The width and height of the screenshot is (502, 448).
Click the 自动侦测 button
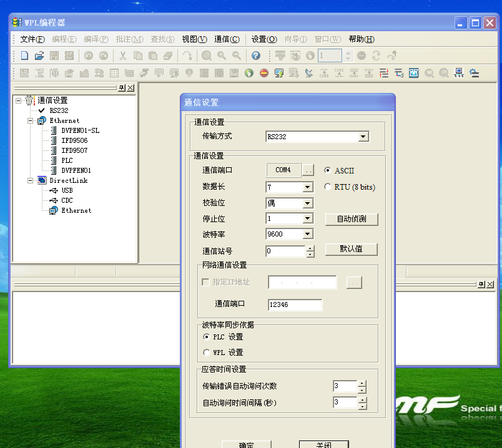pos(352,220)
